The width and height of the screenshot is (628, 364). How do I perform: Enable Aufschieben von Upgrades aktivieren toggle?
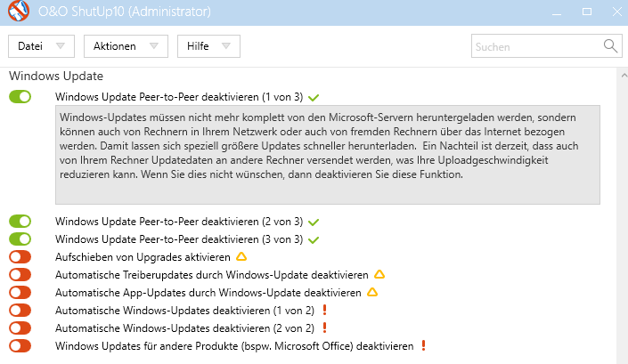[20, 257]
